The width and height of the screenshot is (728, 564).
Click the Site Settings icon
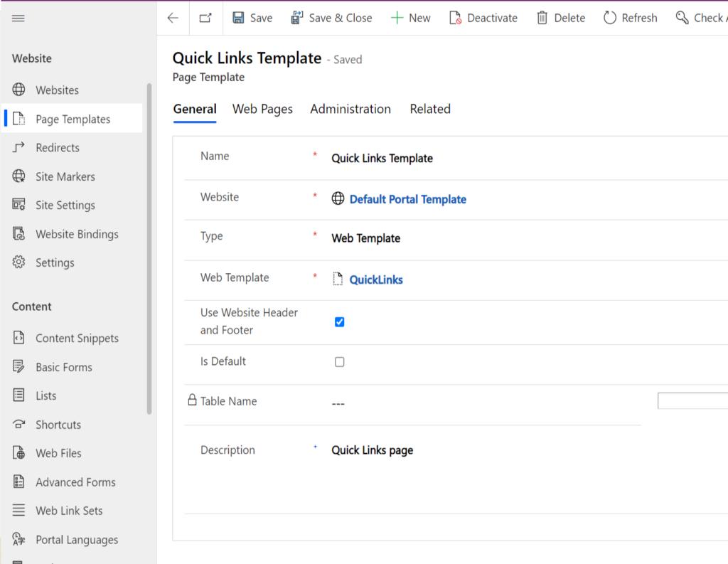coord(18,204)
